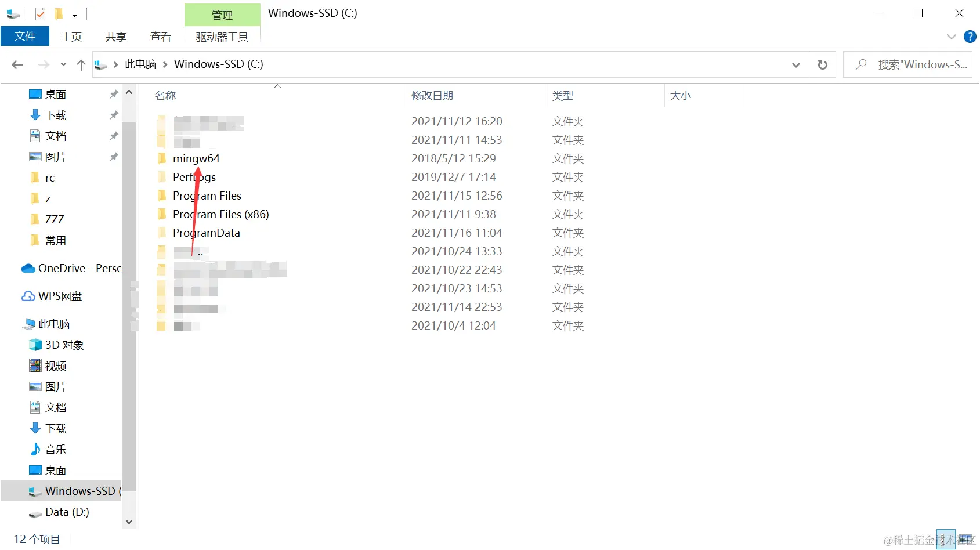Open the Help question mark icon
The width and height of the screenshot is (980, 550).
(x=970, y=37)
